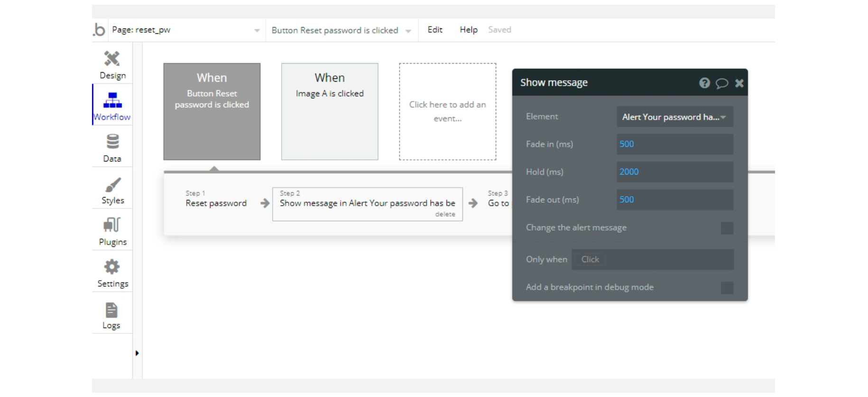Open comments in Show message panel
Screen dimensions: 868x397
(721, 83)
